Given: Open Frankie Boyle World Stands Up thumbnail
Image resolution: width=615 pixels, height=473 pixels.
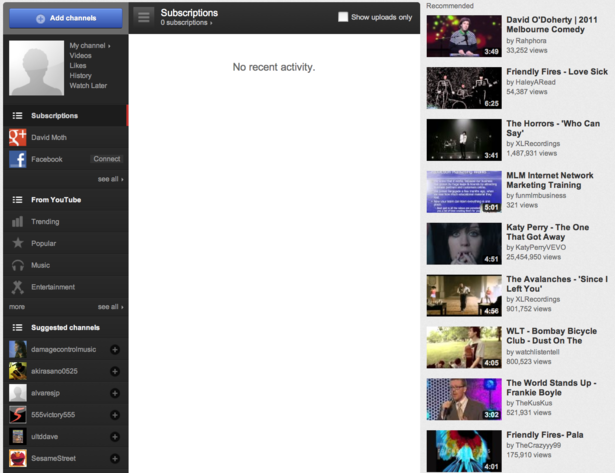Looking at the screenshot, I should point(464,399).
